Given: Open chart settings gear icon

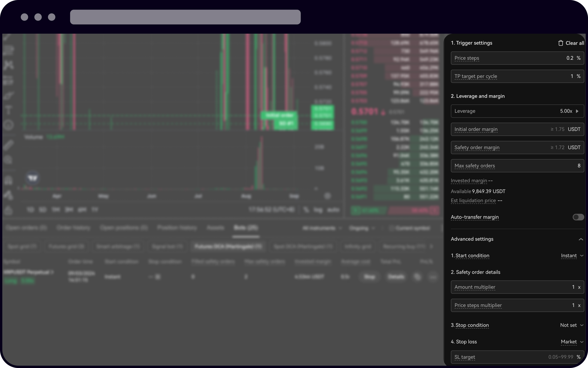Looking at the screenshot, I should (328, 196).
